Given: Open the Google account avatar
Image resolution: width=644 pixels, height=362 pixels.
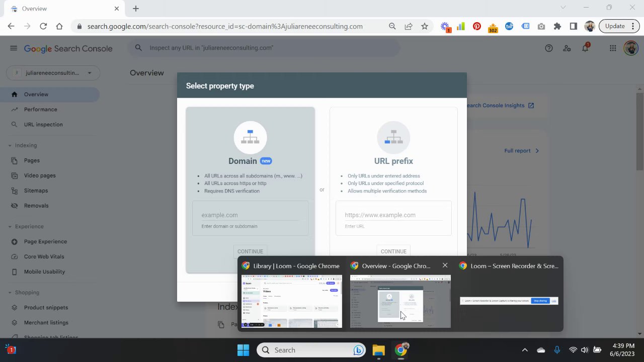Looking at the screenshot, I should tap(631, 48).
